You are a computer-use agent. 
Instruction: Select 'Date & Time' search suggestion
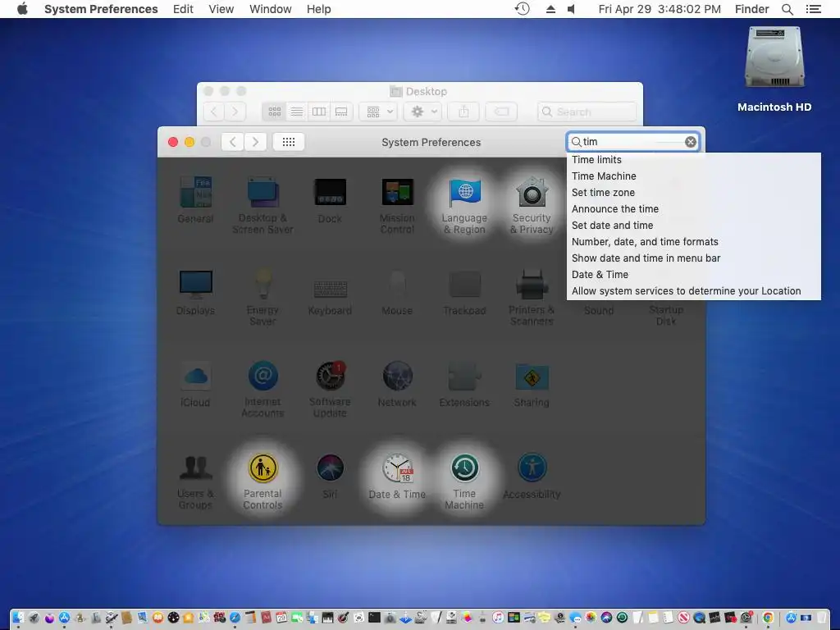click(693, 275)
